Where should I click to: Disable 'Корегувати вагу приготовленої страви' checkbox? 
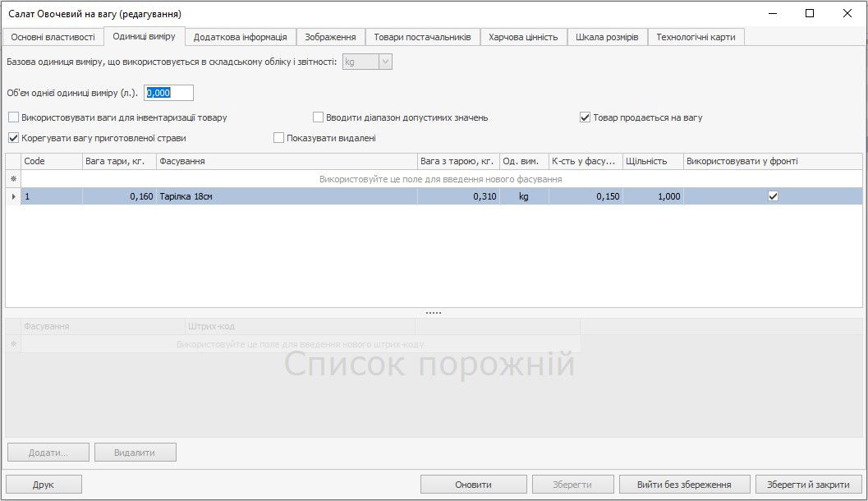tap(14, 138)
